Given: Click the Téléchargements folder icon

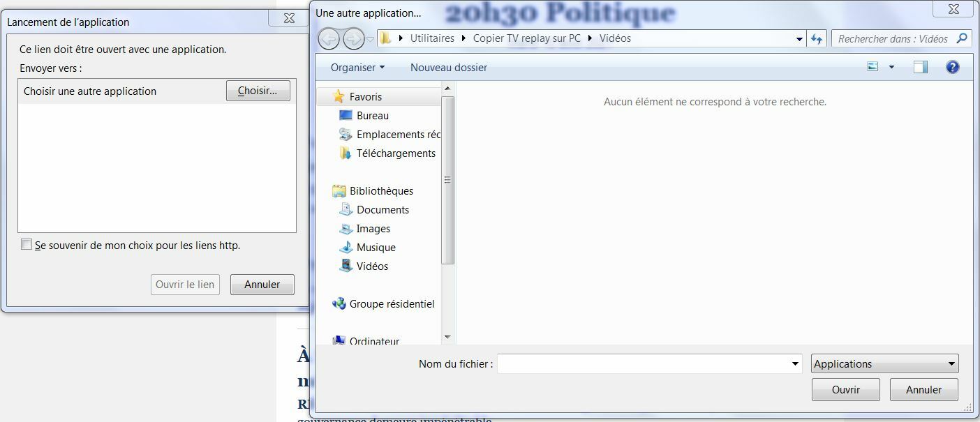Looking at the screenshot, I should [x=346, y=153].
